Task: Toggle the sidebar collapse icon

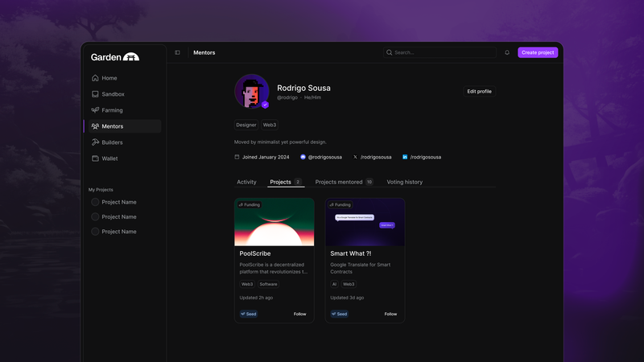Action: point(178,52)
